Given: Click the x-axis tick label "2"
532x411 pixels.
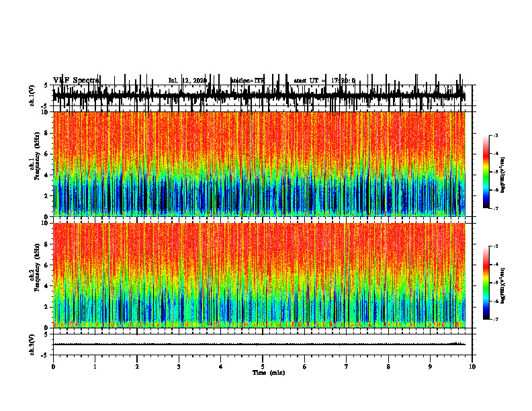Looking at the screenshot, I should point(137,367).
